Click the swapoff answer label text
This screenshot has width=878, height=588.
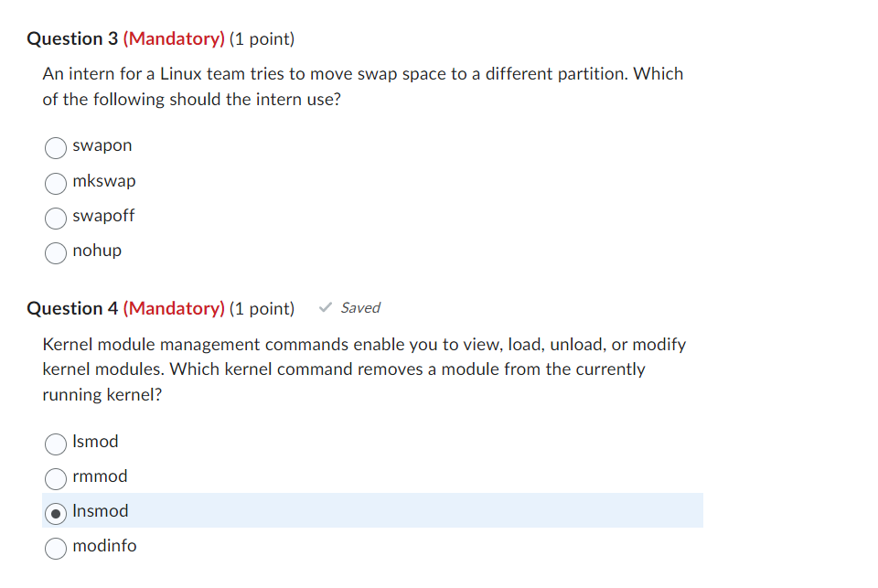[103, 216]
